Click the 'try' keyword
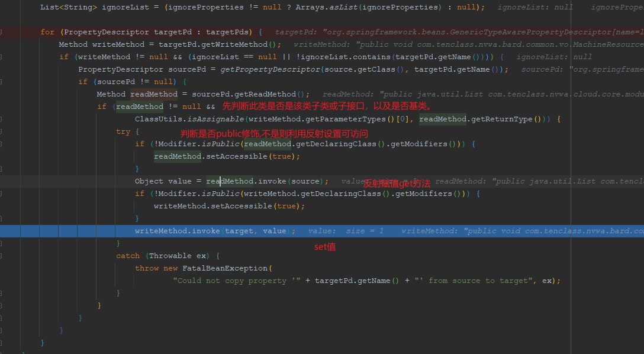This screenshot has width=644, height=354. click(123, 132)
